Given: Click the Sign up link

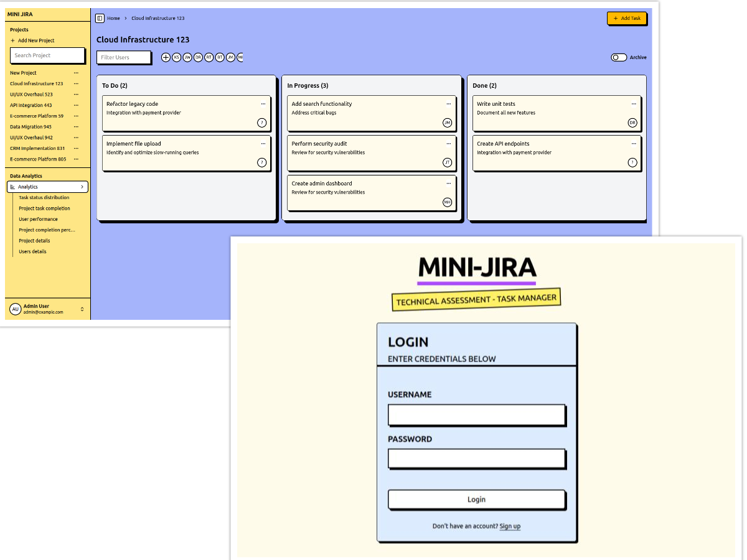Looking at the screenshot, I should pos(510,526).
